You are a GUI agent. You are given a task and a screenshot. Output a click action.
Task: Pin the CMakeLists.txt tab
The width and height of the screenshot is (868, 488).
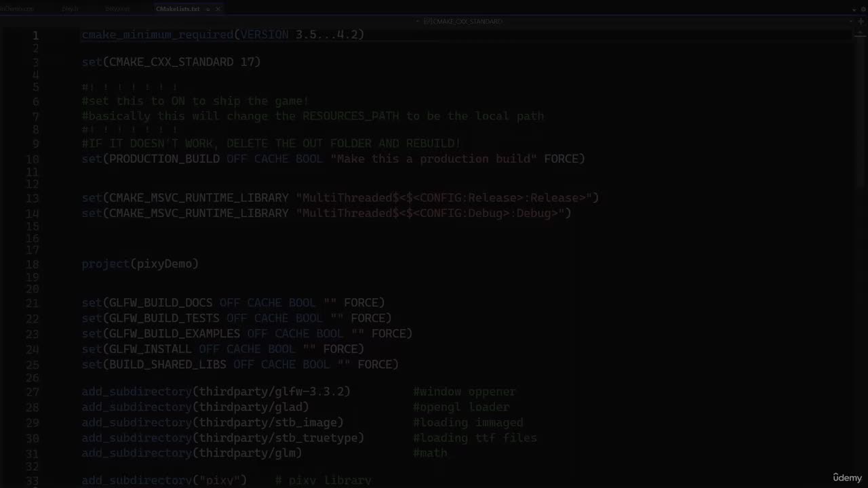coord(208,9)
